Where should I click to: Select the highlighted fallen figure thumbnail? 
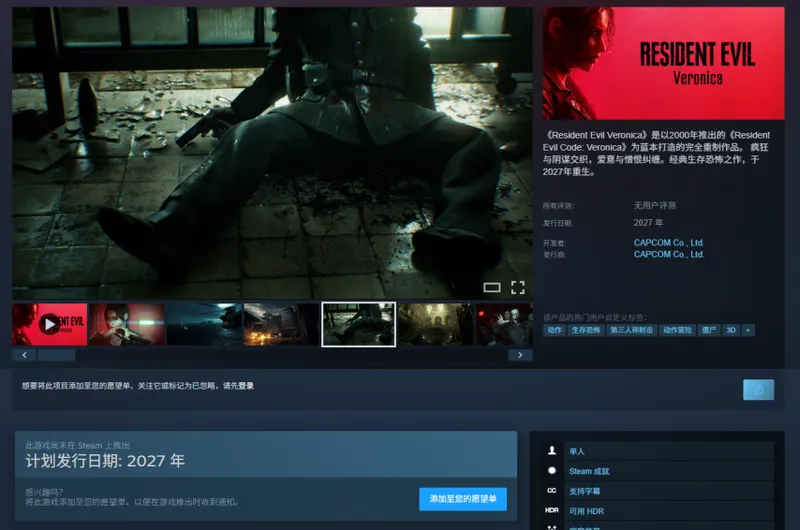click(359, 324)
